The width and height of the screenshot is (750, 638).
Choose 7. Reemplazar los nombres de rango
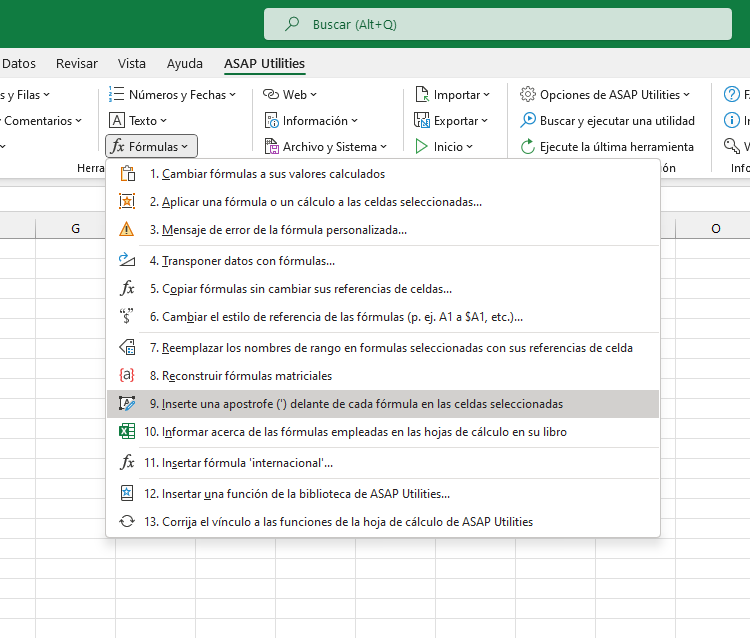point(383,347)
